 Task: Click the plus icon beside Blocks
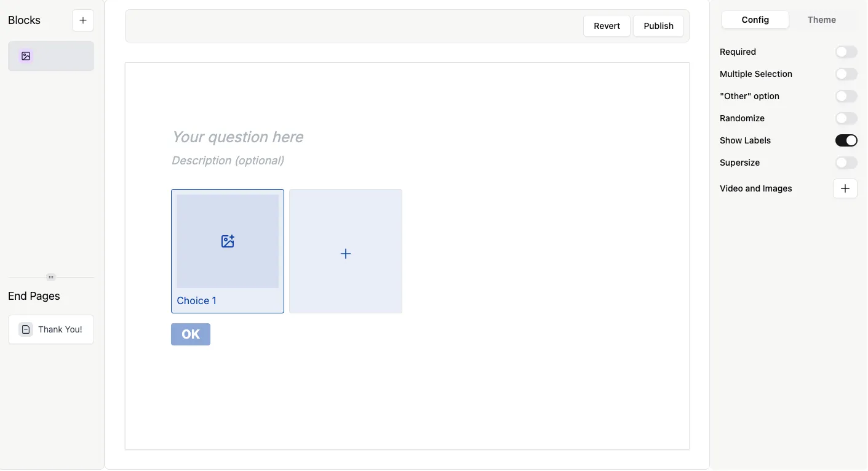click(83, 20)
